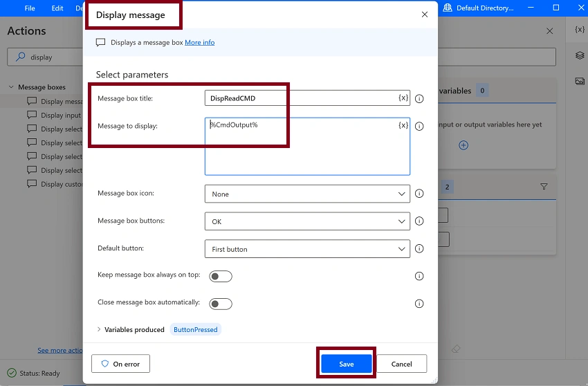
Task: Save the Display message action
Action: click(x=346, y=364)
